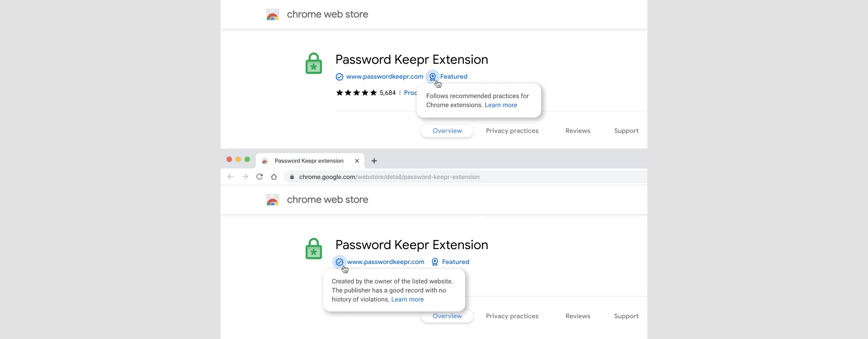868x339 pixels.
Task: Click the macOS yellow minimize button
Action: click(238, 160)
